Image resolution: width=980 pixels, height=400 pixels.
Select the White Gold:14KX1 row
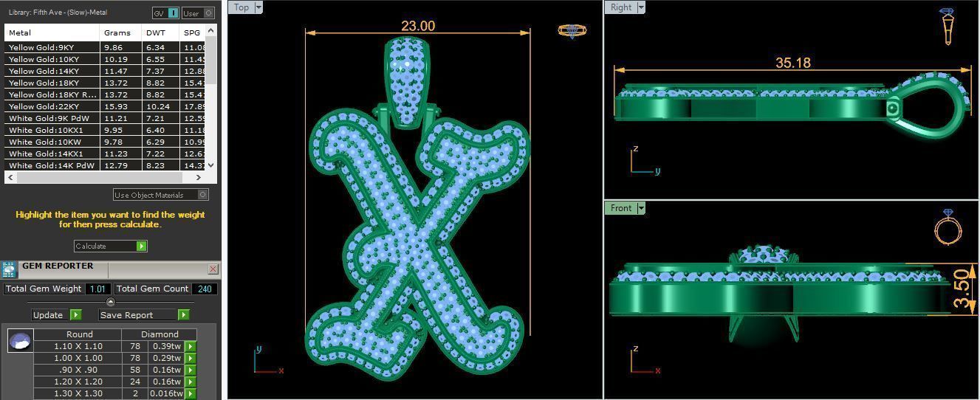click(x=105, y=154)
